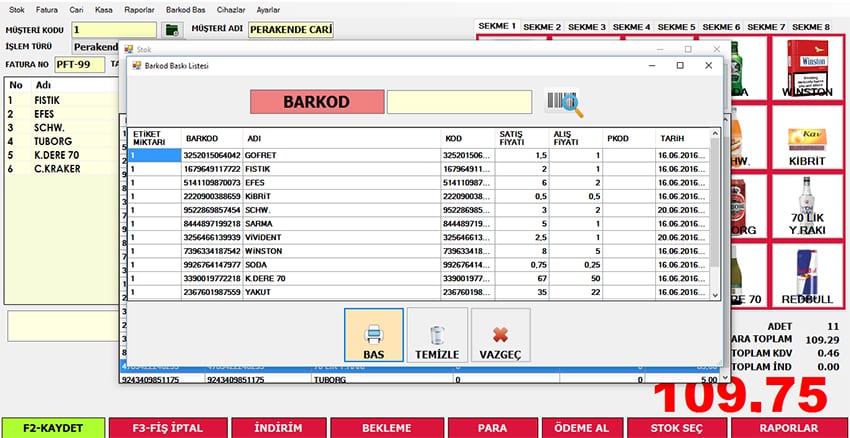Switch to the SEKME 6 tab

722,27
